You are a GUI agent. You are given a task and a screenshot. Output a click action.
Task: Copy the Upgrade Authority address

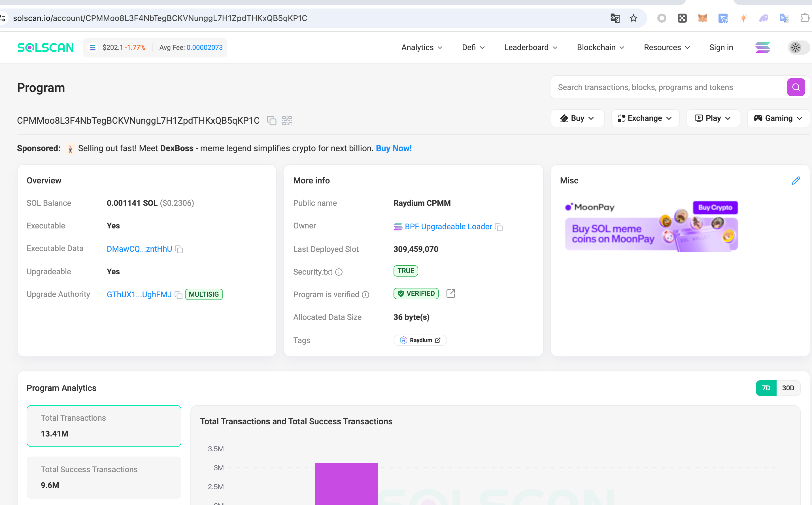[178, 295]
